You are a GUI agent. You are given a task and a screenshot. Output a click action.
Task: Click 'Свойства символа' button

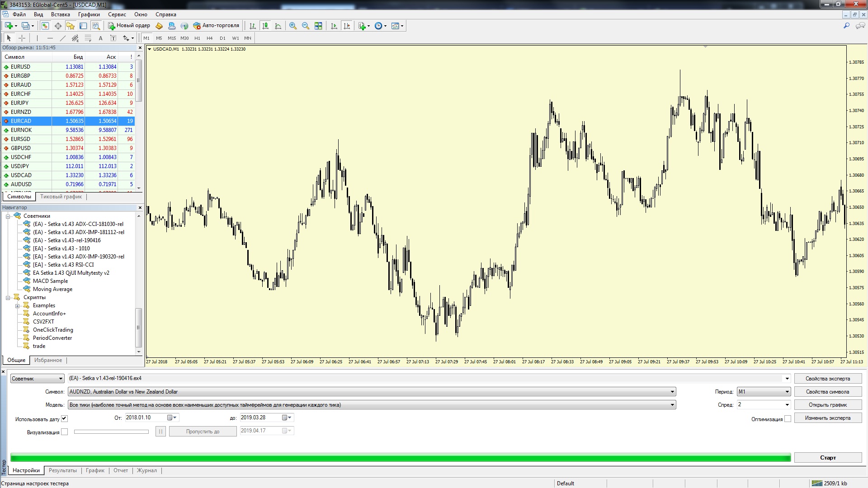[828, 392]
